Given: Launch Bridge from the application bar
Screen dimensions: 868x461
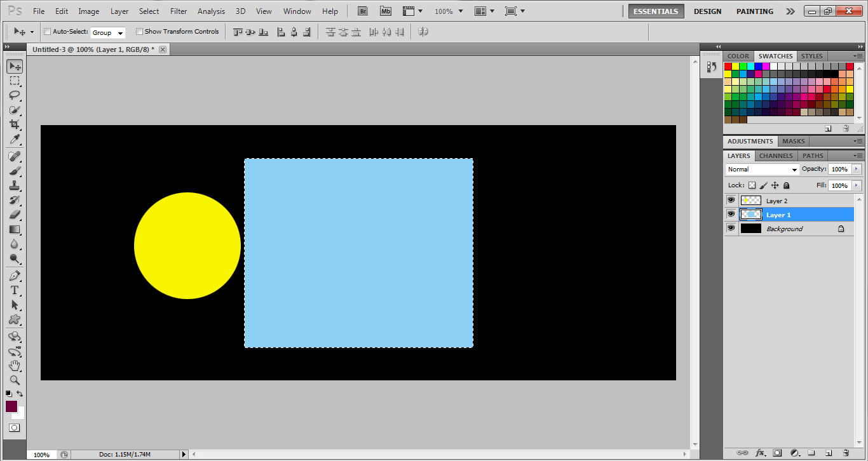Looking at the screenshot, I should click(x=363, y=11).
